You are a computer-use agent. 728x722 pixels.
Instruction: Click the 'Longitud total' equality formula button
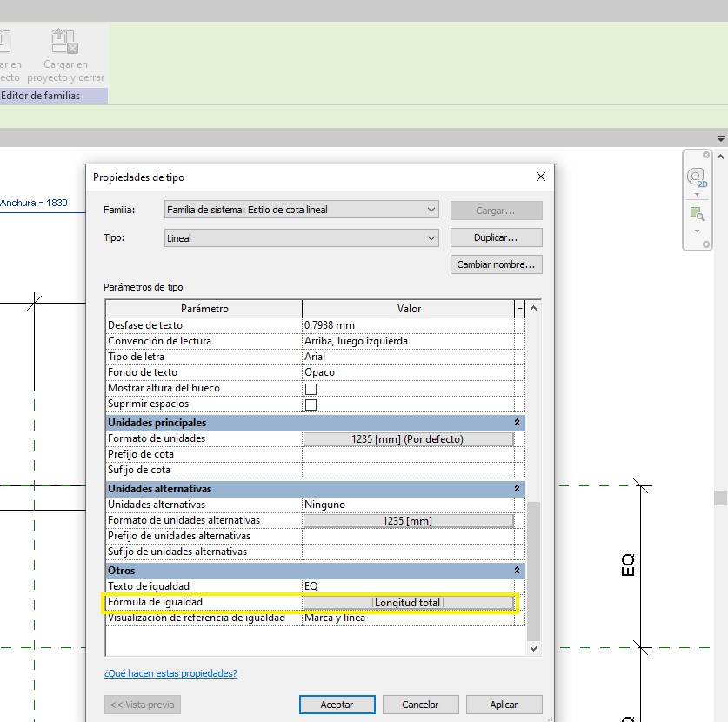(408, 603)
